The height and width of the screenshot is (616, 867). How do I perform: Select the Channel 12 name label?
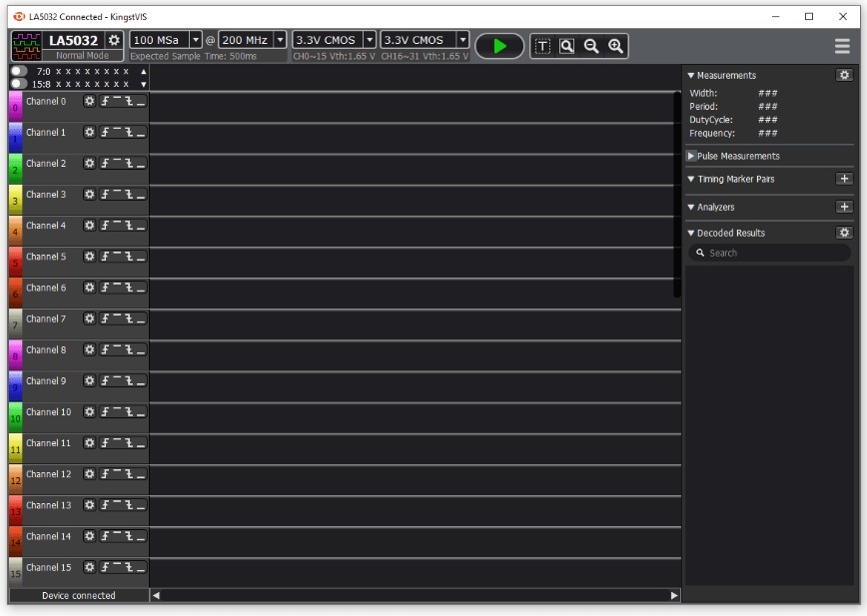[49, 474]
